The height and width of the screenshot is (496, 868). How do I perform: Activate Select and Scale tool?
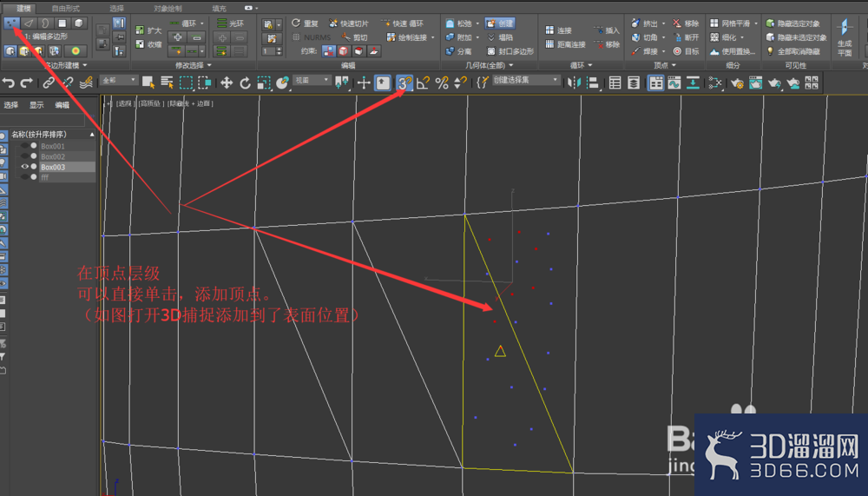pos(264,83)
